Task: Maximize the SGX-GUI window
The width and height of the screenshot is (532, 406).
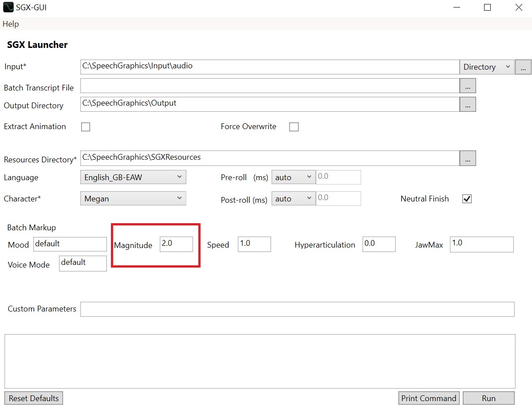Action: tap(487, 8)
